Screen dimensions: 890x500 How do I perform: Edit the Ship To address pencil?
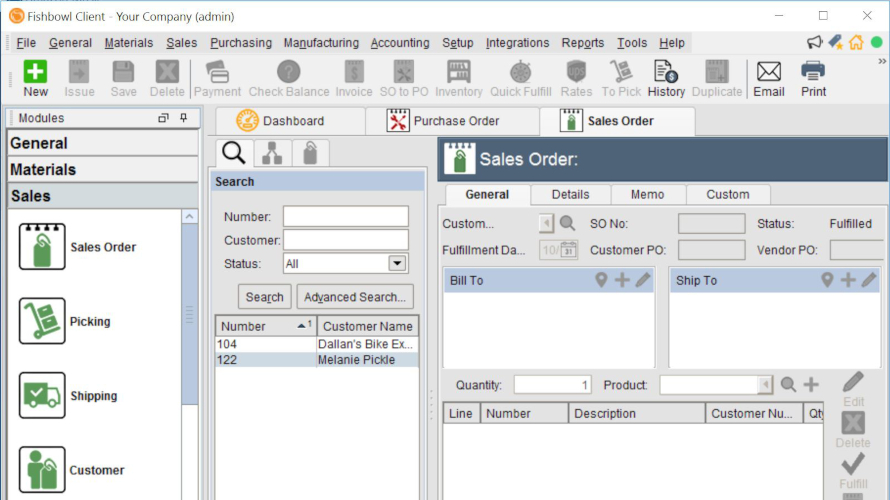(869, 280)
